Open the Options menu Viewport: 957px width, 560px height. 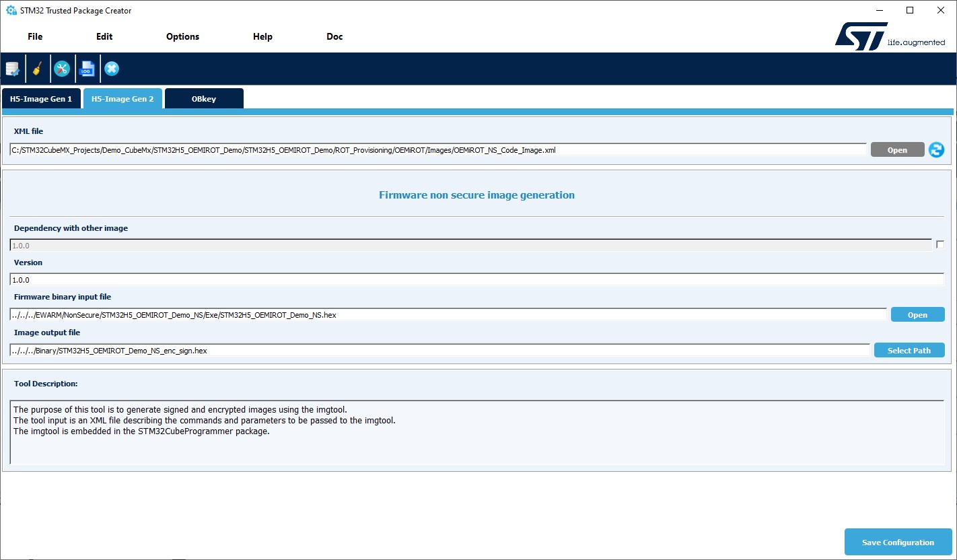183,36
